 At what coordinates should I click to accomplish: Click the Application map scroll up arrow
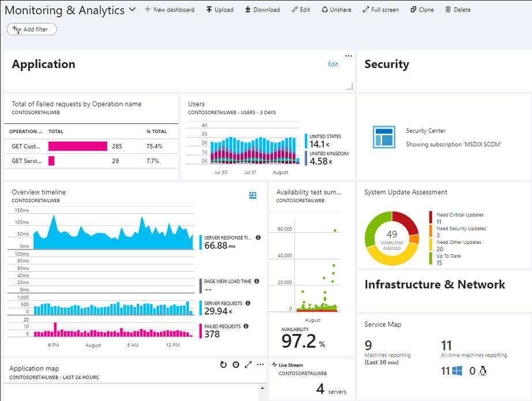262,388
